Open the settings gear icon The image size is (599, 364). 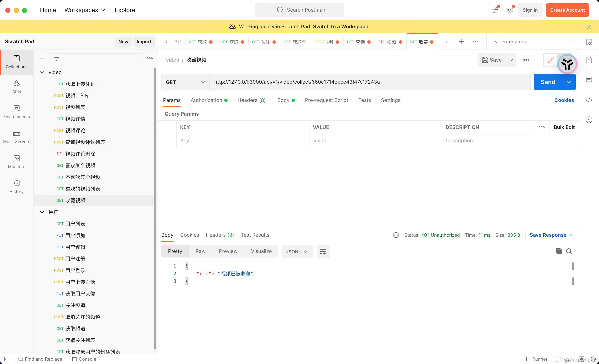(x=509, y=10)
